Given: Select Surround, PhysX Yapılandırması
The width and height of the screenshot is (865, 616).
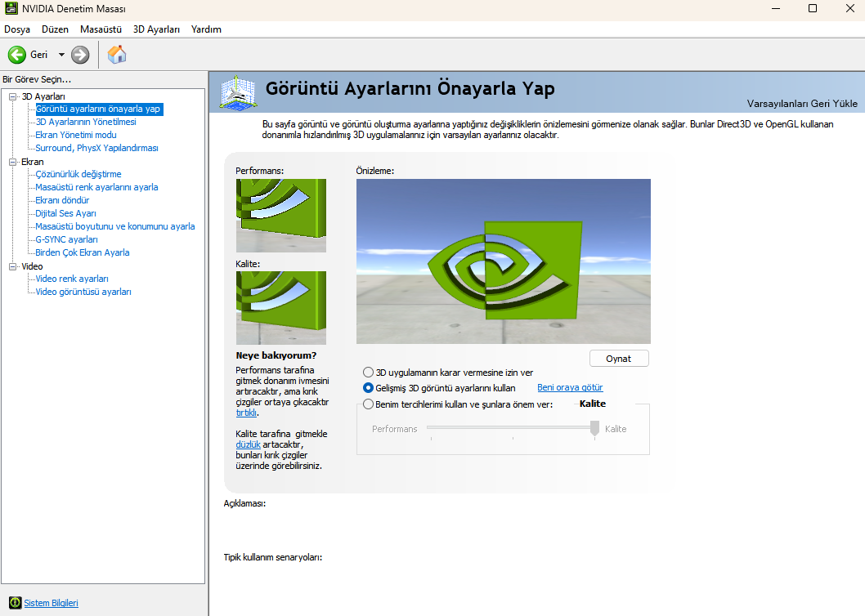Looking at the screenshot, I should [x=96, y=148].
